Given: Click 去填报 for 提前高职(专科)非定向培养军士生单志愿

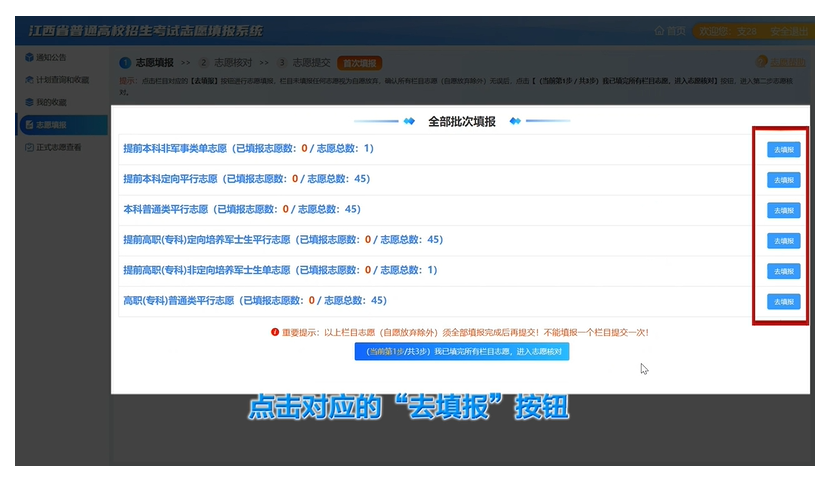Looking at the screenshot, I should pyautogui.click(x=783, y=271).
